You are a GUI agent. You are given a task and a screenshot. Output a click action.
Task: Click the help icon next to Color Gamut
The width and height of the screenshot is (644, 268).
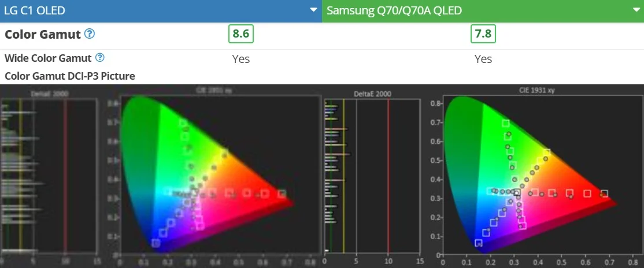[x=90, y=33]
